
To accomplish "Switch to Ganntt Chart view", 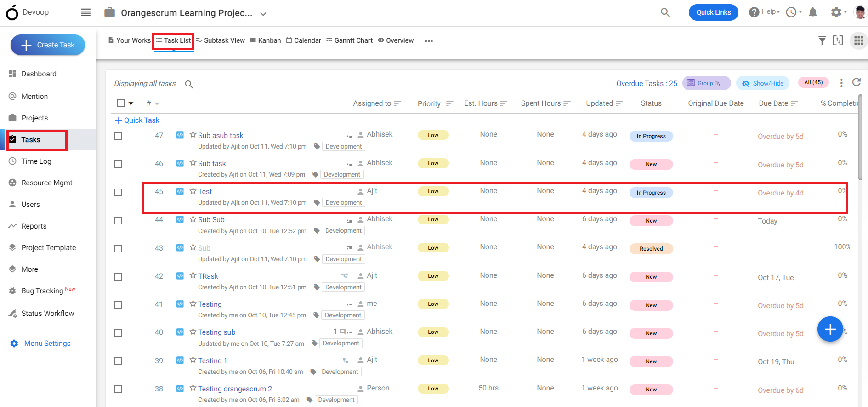I will pos(349,40).
